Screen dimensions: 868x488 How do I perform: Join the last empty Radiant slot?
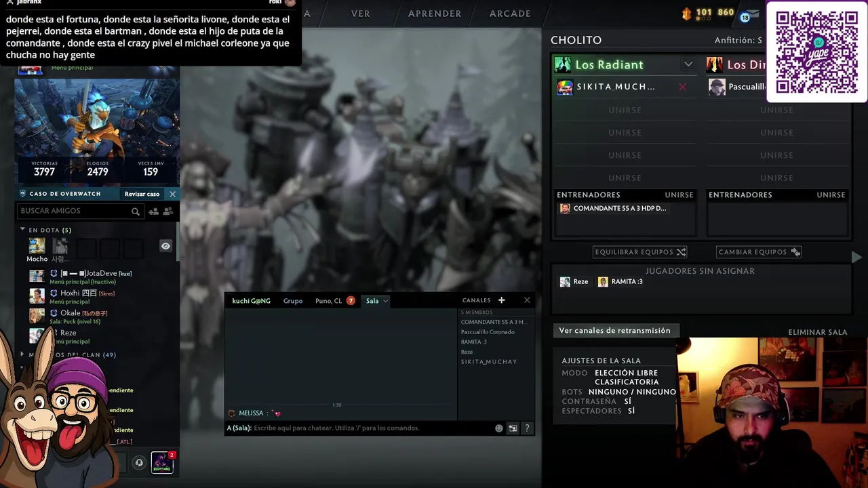(625, 178)
